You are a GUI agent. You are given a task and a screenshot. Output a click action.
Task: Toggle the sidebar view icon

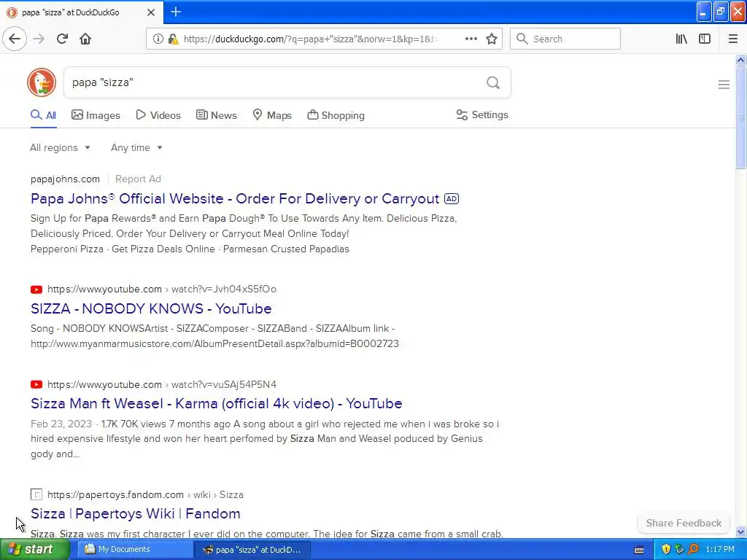click(705, 39)
